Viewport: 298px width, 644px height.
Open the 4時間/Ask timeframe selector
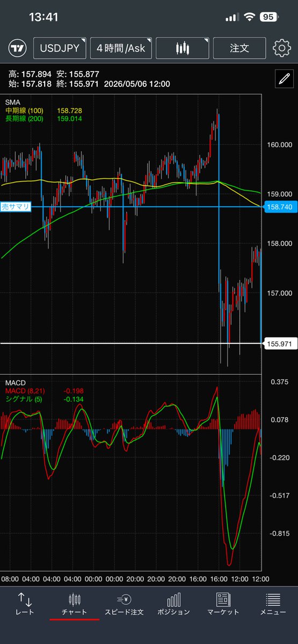point(121,48)
